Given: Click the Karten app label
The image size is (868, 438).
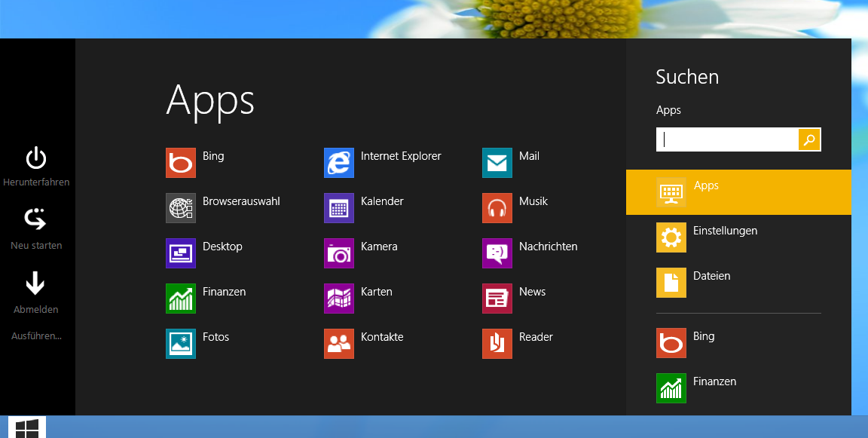Looking at the screenshot, I should click(x=377, y=292).
